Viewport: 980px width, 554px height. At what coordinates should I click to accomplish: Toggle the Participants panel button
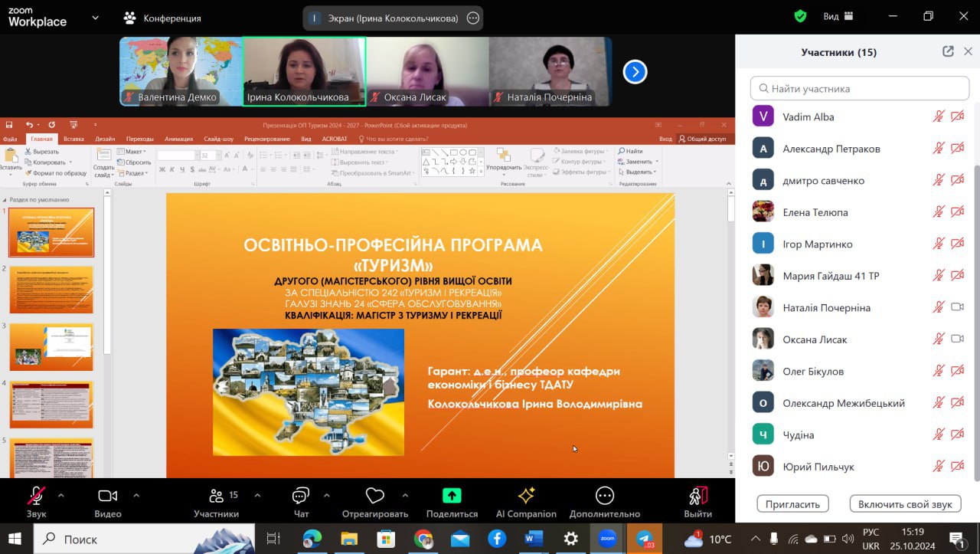click(x=216, y=497)
